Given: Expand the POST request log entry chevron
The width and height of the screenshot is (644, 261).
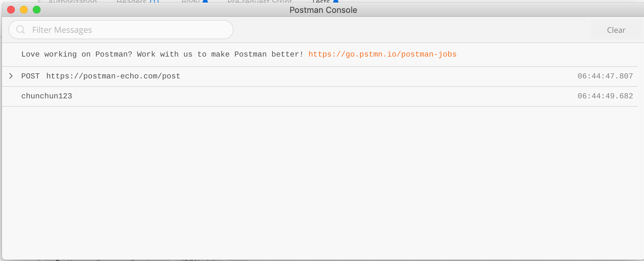Looking at the screenshot, I should point(11,76).
